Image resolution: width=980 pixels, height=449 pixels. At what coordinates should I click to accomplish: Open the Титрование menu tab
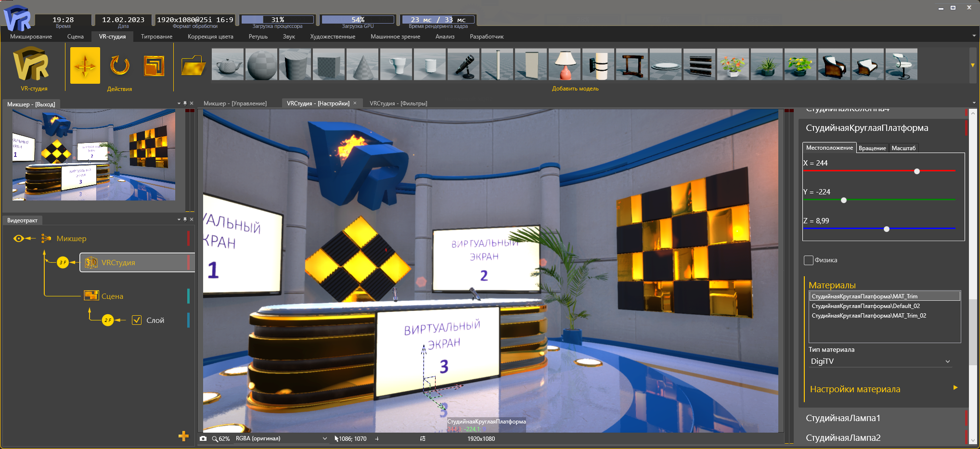(156, 37)
